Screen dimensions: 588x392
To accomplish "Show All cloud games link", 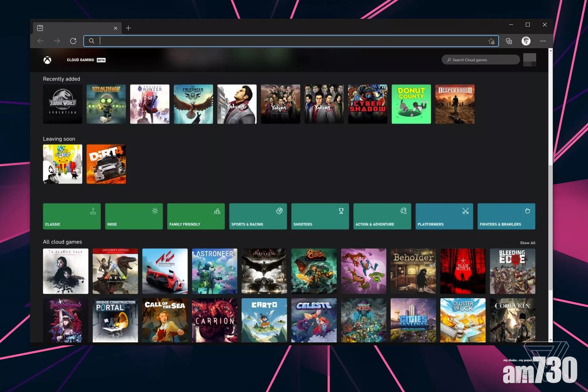I will (x=527, y=243).
